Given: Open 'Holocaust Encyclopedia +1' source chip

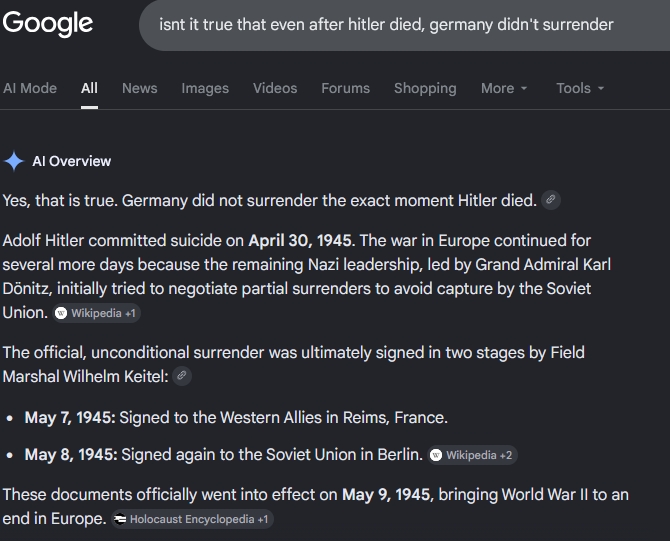Looking at the screenshot, I should pyautogui.click(x=192, y=519).
